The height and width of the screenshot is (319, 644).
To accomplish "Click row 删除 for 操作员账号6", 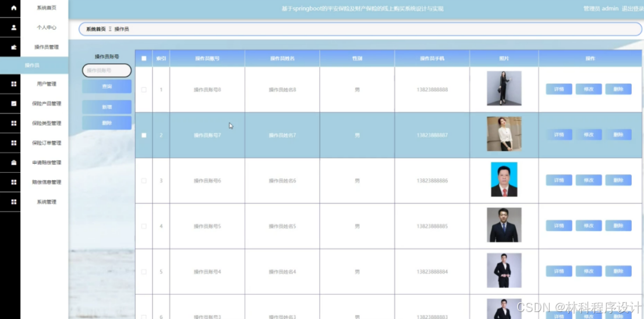I will pyautogui.click(x=618, y=180).
